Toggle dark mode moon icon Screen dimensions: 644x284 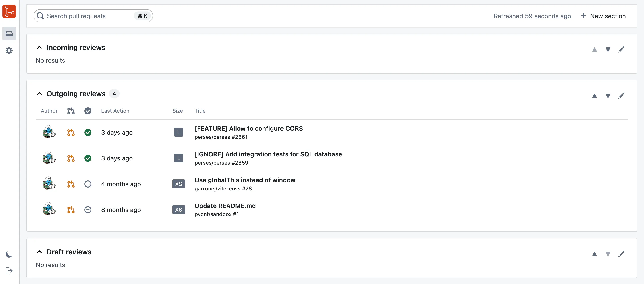[x=9, y=254]
